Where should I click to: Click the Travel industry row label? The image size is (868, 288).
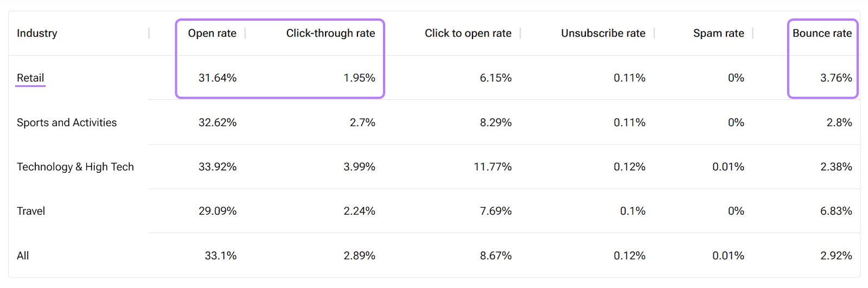(31, 211)
